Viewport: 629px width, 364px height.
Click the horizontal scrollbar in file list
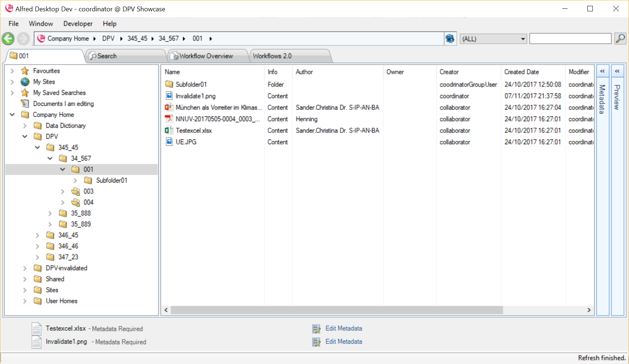(x=336, y=310)
